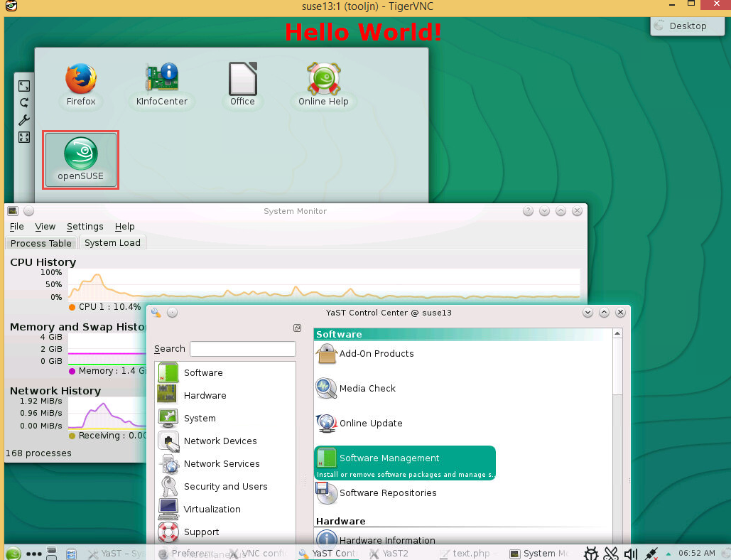
Task: Click the Receiving network legend
Action: pyautogui.click(x=108, y=435)
